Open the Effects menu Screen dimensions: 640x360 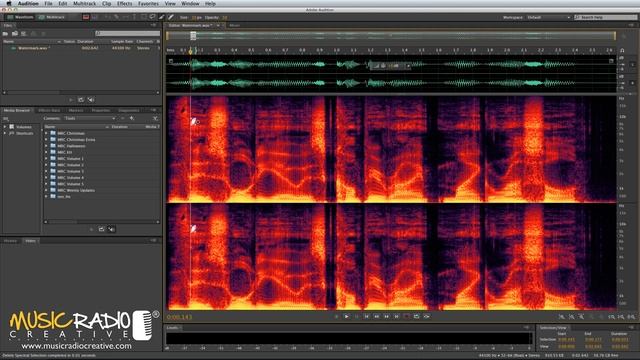tap(124, 3)
